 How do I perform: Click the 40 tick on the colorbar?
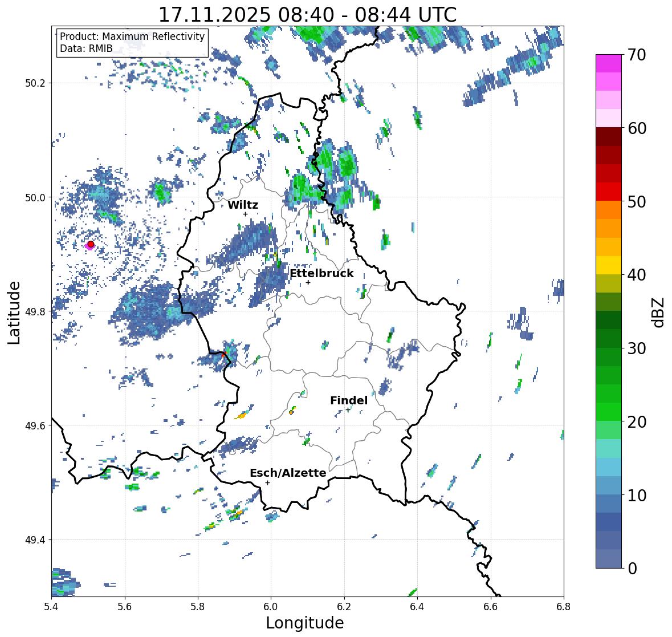(x=637, y=275)
